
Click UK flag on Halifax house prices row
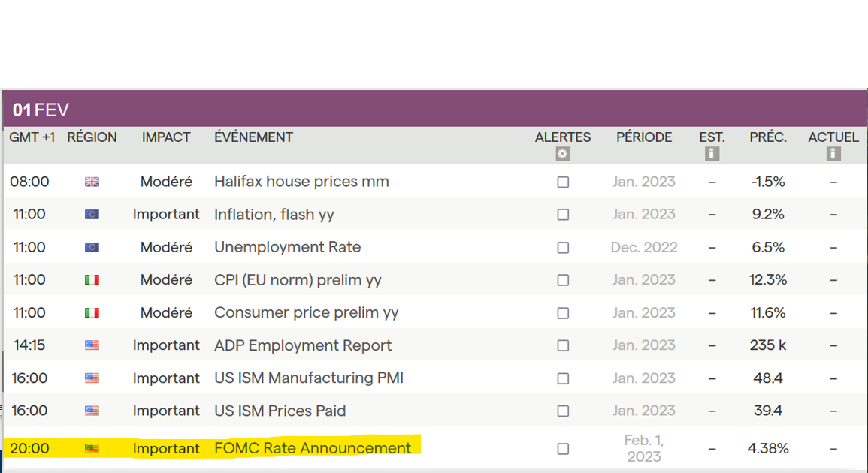tap(92, 182)
